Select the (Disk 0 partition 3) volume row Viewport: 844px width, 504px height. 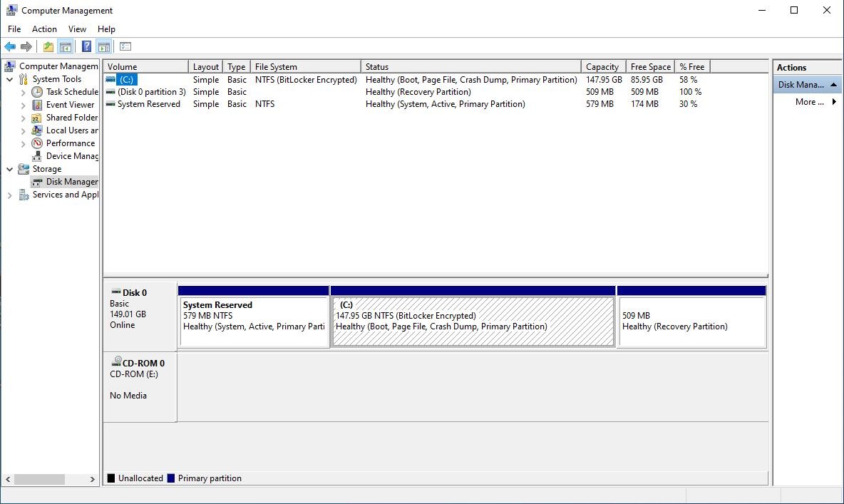[x=409, y=92]
